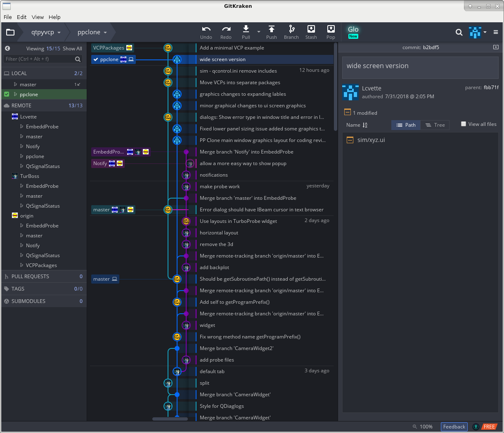The image size is (504, 433).
Task: Collapse the left panel with the arrow icon
Action: [7, 48]
